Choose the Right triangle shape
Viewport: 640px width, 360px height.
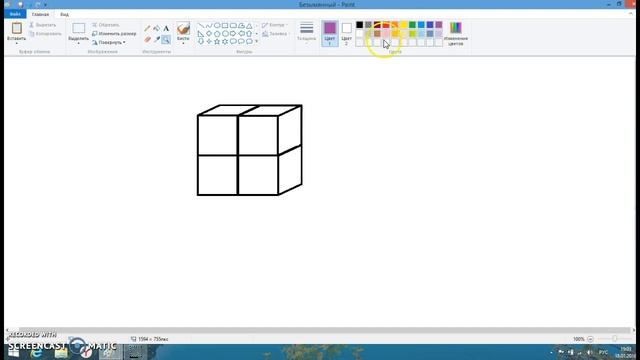[201, 33]
